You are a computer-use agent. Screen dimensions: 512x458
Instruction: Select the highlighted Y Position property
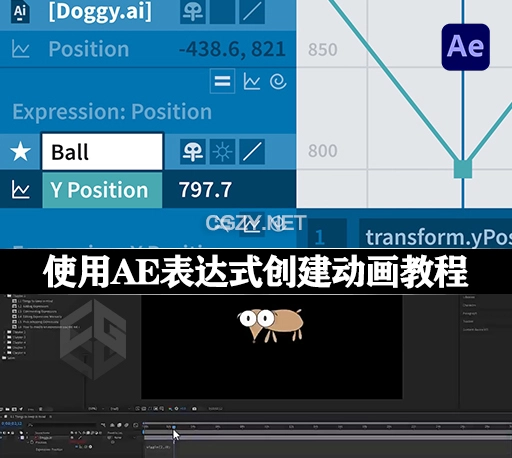point(102,190)
